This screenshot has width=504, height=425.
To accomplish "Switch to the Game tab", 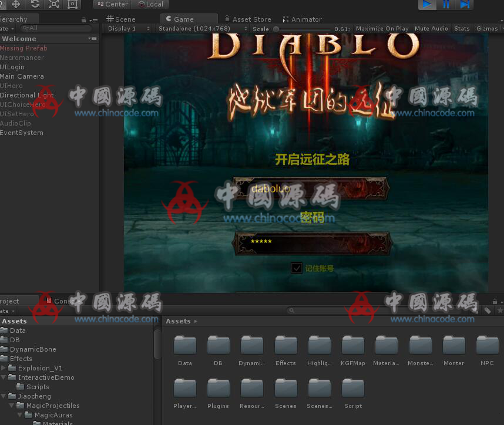I will (x=189, y=19).
